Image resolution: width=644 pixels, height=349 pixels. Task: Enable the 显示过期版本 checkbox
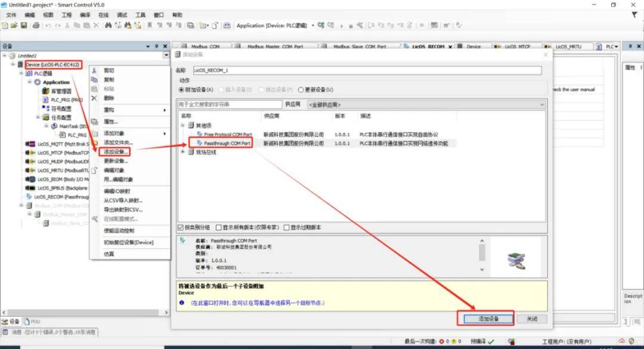pos(287,227)
